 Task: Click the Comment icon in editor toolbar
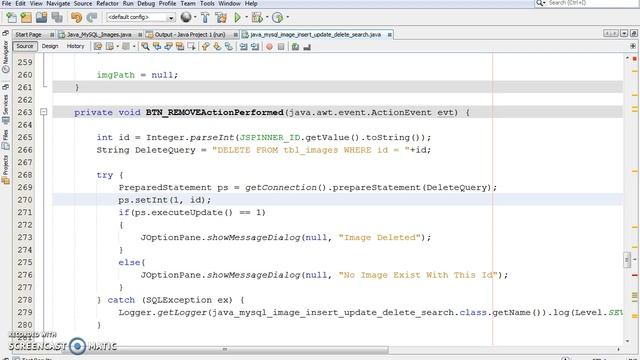296,47
